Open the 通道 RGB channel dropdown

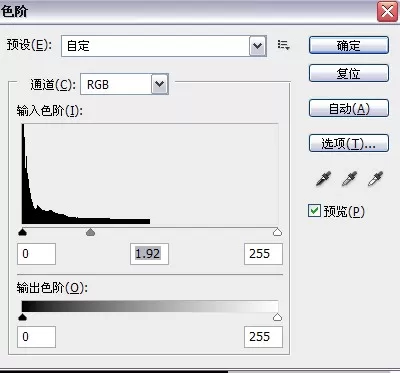click(124, 84)
